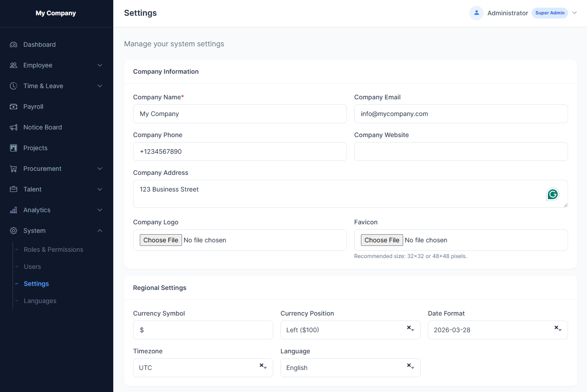Click the Administrator user avatar icon
The width and height of the screenshot is (587, 392).
click(x=476, y=13)
